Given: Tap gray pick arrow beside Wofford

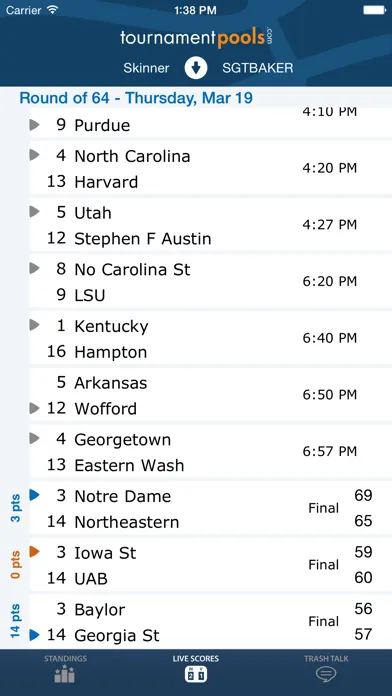Looking at the screenshot, I should tap(35, 408).
